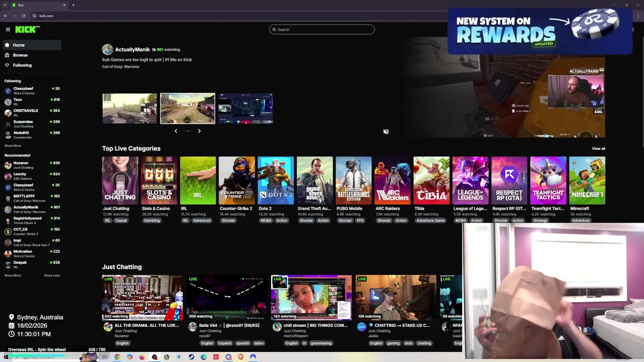Viewport: 644px width, 362px height.
Task: Open Chrome from the Windows taskbar
Action: 117,357
